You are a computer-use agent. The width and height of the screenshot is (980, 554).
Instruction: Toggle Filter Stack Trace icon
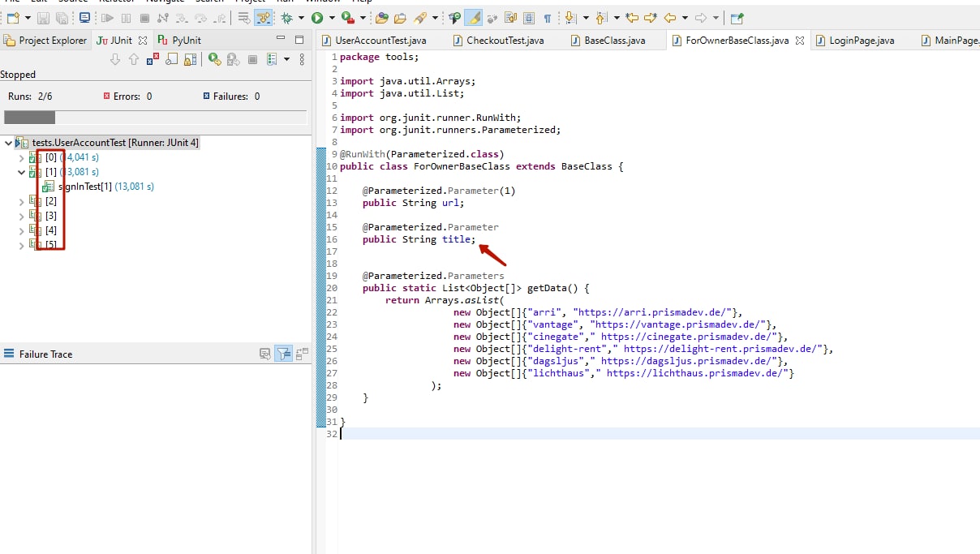(x=283, y=354)
